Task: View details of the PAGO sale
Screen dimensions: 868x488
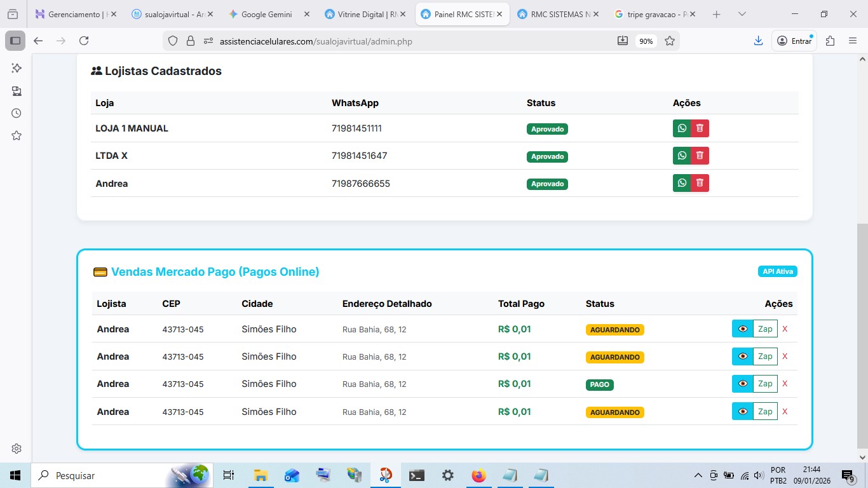Action: pyautogui.click(x=742, y=384)
